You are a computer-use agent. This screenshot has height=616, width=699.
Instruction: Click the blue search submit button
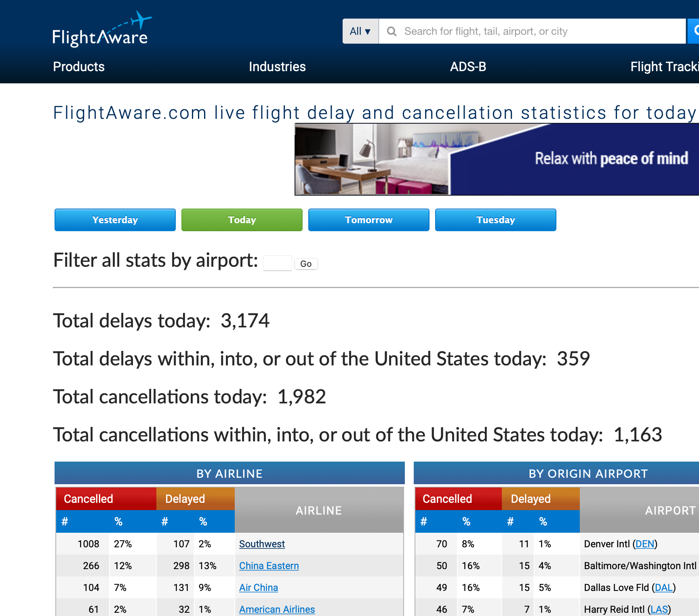(x=694, y=31)
